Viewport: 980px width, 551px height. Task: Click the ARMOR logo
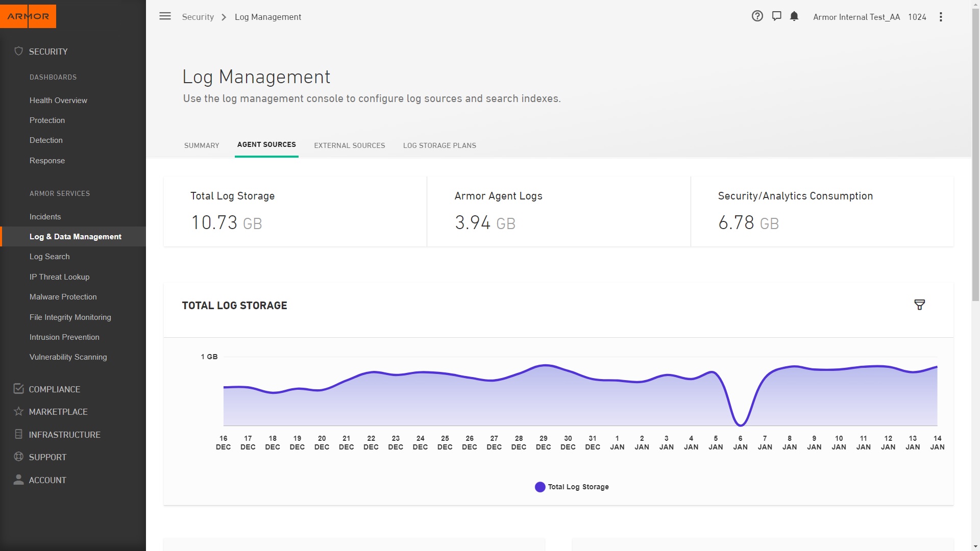pos(28,16)
